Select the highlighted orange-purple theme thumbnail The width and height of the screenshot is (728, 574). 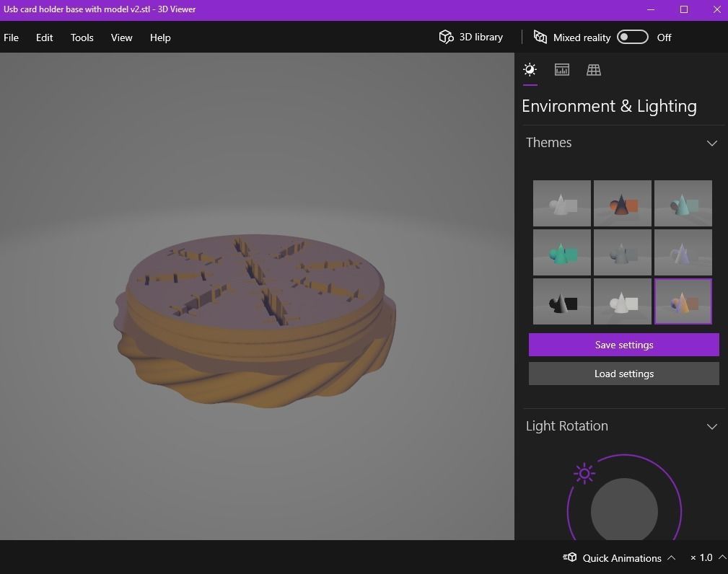(683, 301)
